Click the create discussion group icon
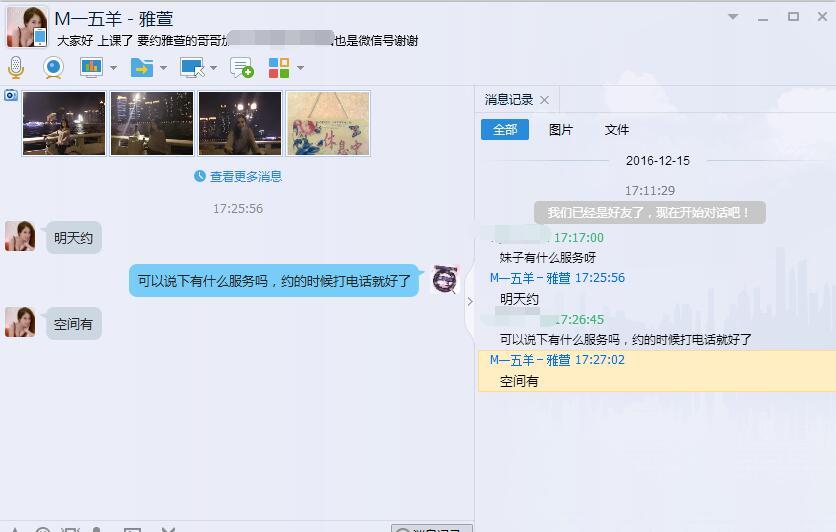 (242, 68)
